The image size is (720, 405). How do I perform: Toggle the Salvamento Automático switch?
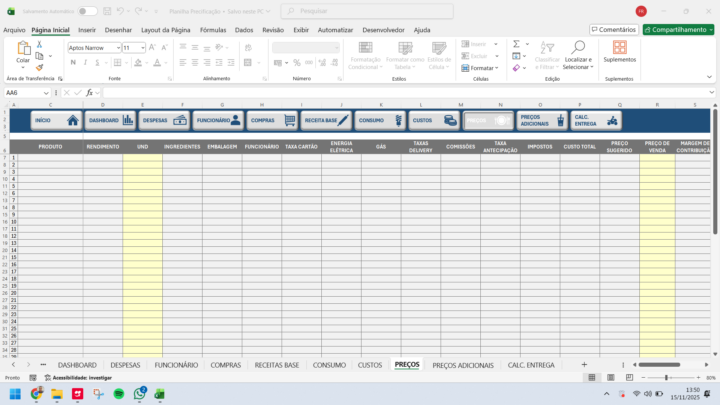[x=88, y=11]
